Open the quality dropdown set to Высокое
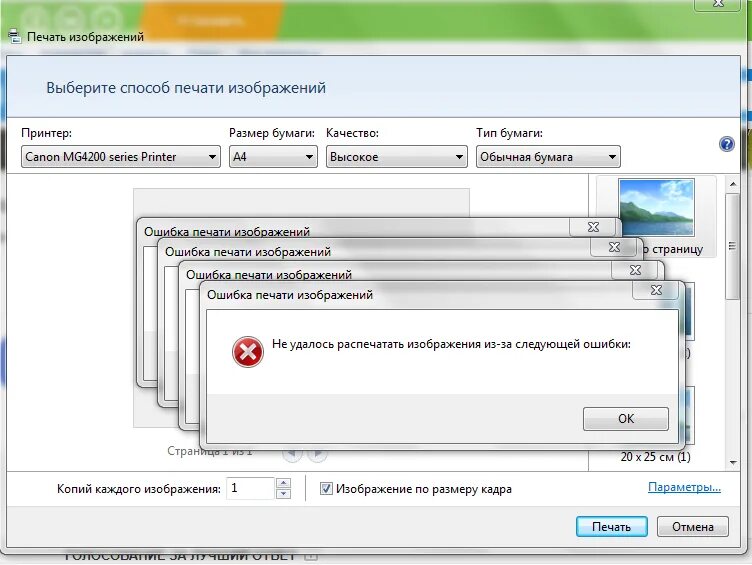752x565 pixels. point(397,157)
